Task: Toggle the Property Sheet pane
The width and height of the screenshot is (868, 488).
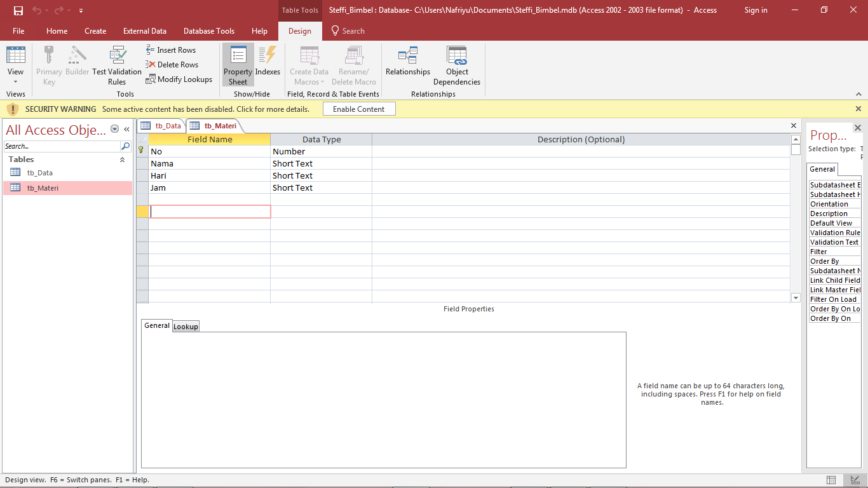Action: click(238, 66)
